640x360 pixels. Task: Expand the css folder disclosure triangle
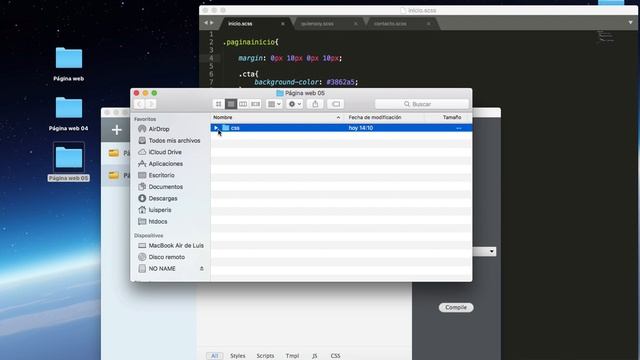coord(216,128)
